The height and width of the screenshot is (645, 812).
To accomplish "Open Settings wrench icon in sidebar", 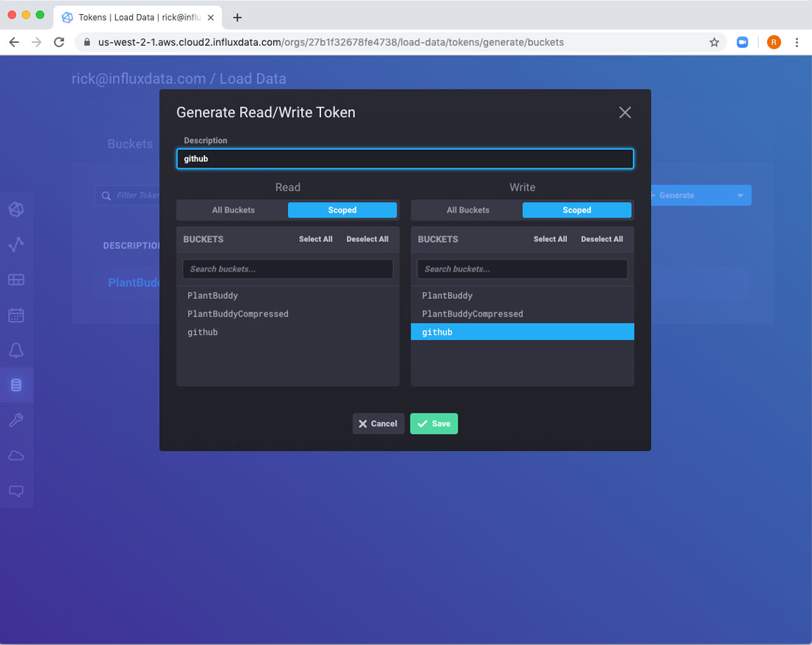I will coord(16,421).
